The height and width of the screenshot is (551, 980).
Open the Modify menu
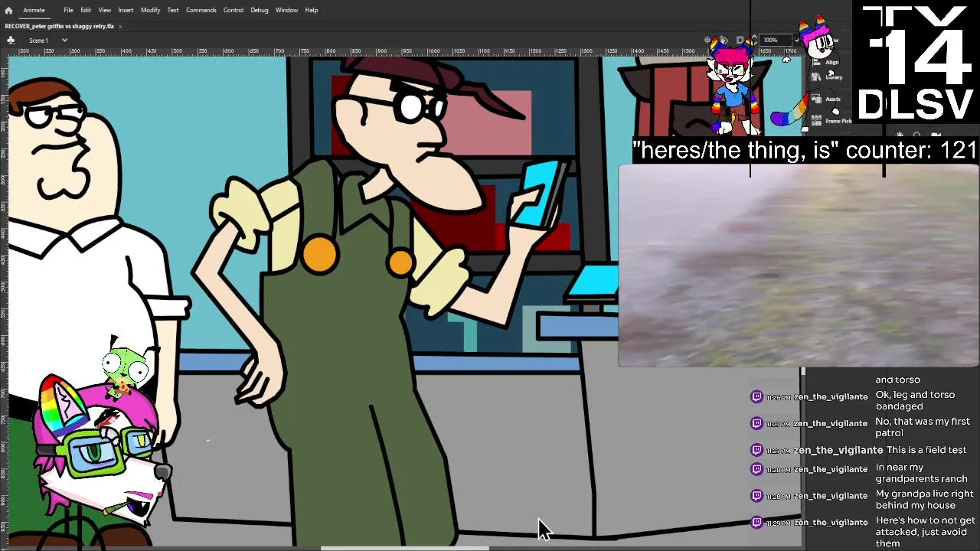click(x=150, y=10)
